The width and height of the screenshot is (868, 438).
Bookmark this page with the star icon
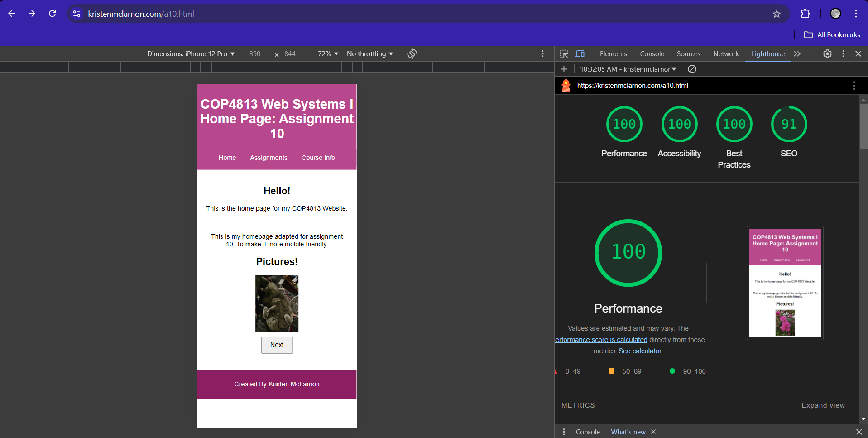point(777,14)
